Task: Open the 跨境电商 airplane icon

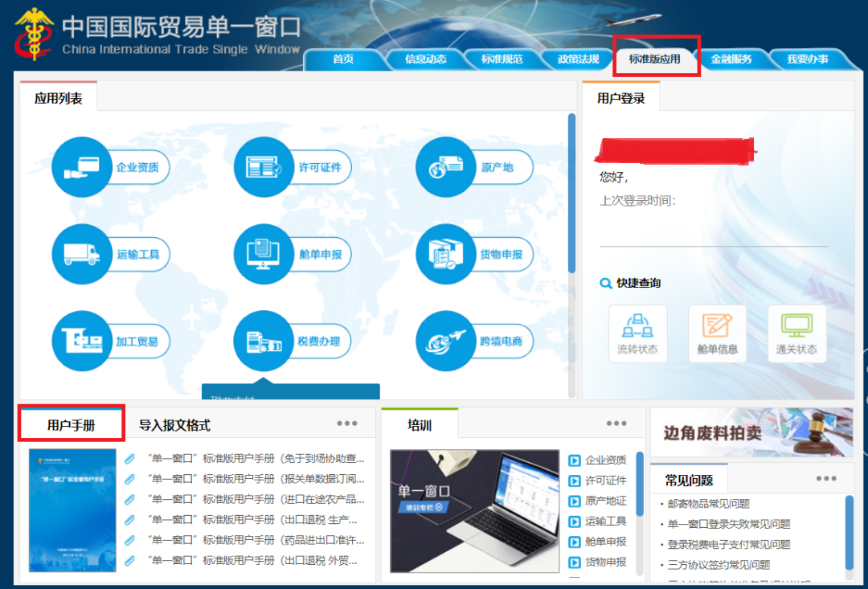Action: (x=446, y=341)
